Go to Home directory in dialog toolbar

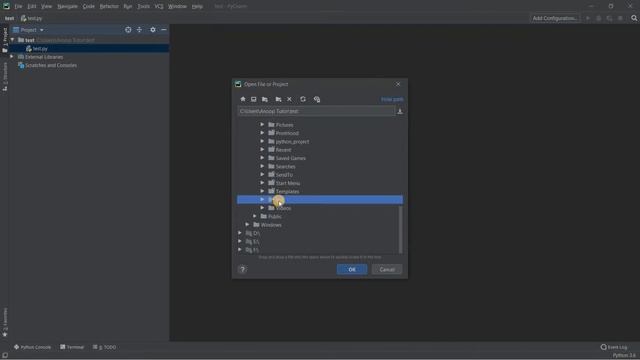pyautogui.click(x=243, y=99)
